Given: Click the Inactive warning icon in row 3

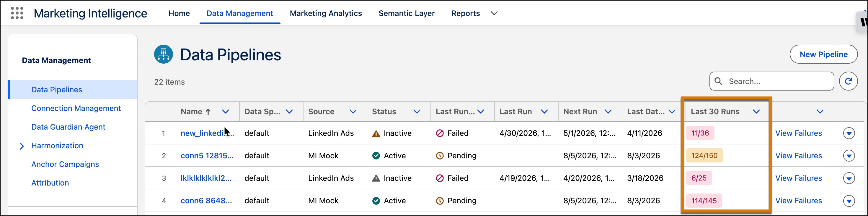Looking at the screenshot, I should point(376,178).
